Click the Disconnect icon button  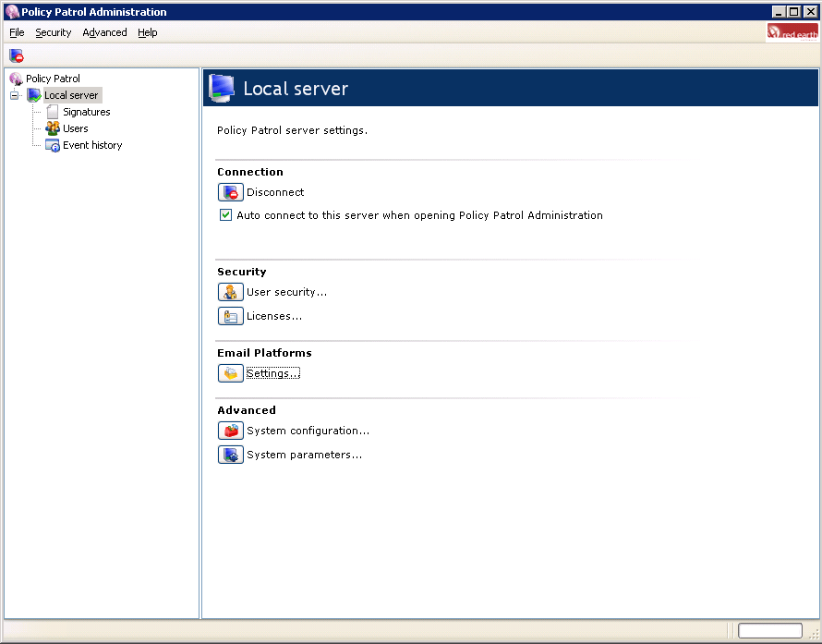click(x=231, y=192)
